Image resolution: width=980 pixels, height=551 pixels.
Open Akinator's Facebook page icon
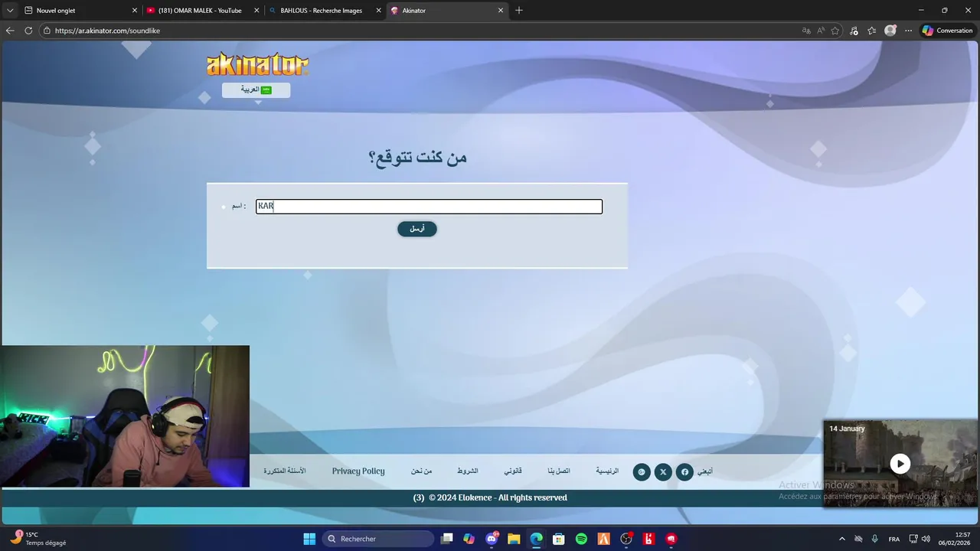click(x=684, y=472)
